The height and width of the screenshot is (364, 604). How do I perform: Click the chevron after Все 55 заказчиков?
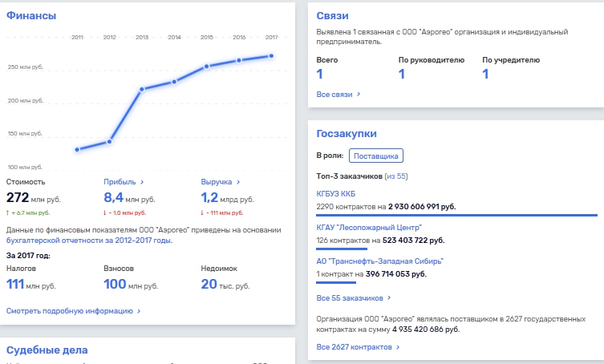389,297
